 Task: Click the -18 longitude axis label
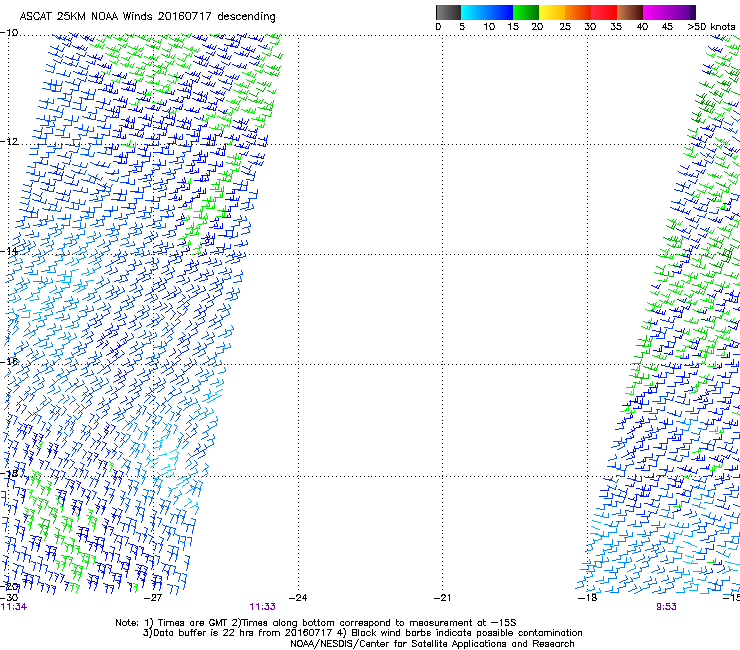coord(587,598)
